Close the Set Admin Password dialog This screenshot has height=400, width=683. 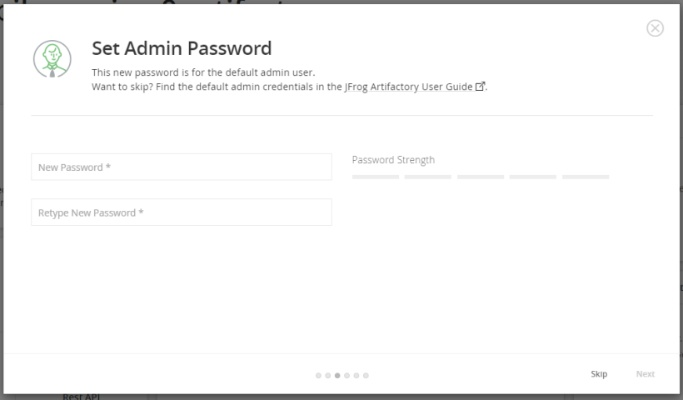655,28
